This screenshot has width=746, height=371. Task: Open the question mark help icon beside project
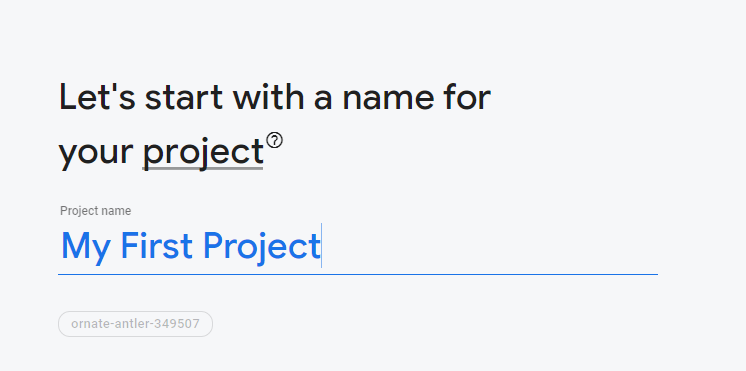[x=274, y=141]
